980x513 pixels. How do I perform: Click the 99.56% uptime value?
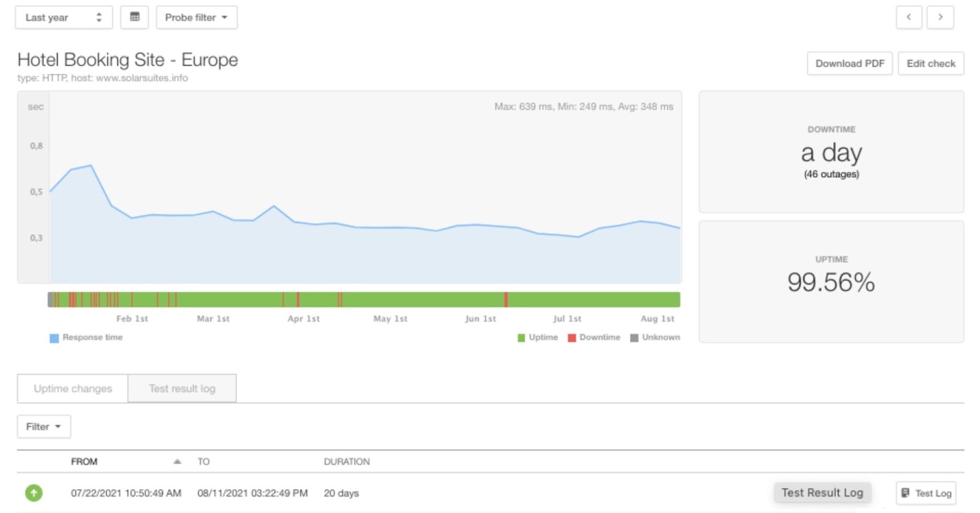coord(831,283)
